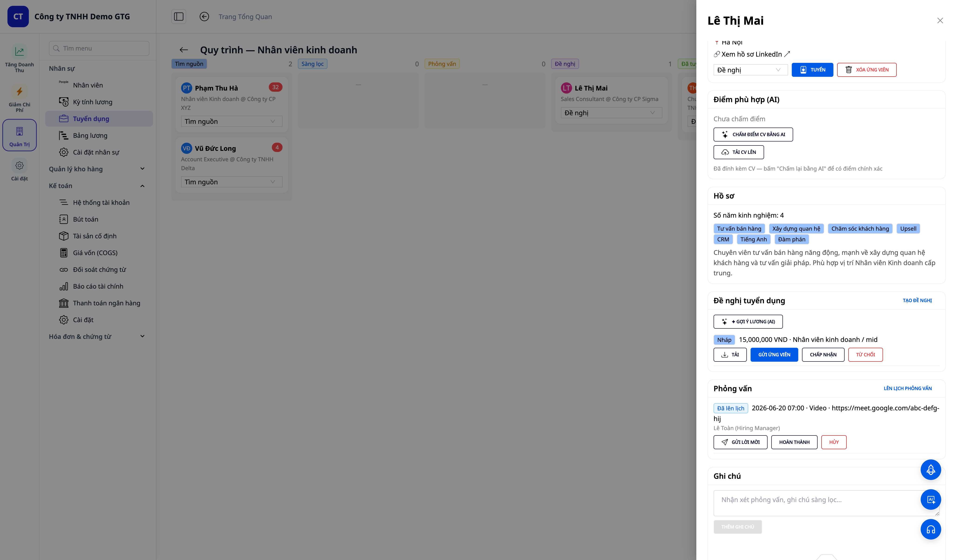Open Cài đặt under Kế toán

[x=99, y=320]
